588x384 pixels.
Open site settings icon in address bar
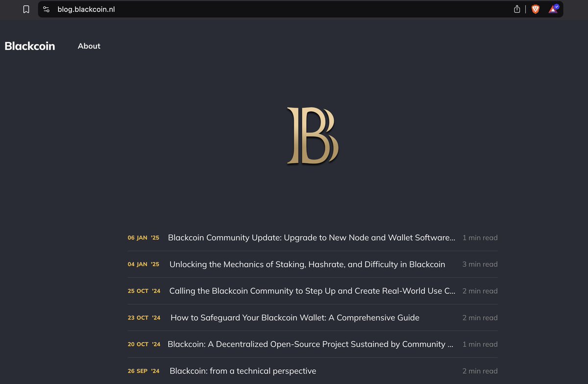click(x=47, y=9)
